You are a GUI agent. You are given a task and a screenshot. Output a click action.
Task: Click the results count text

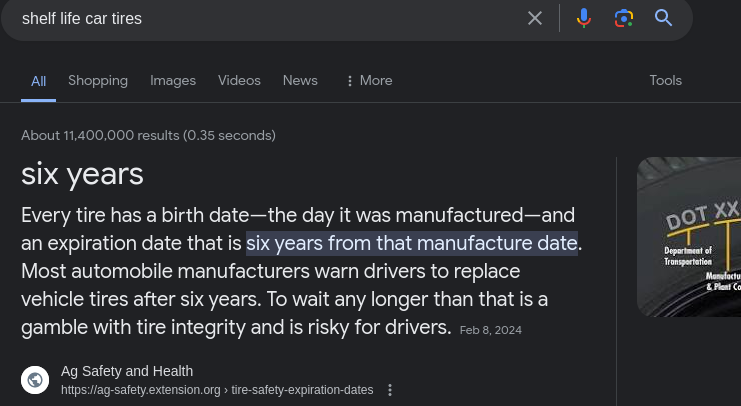pyautogui.click(x=148, y=136)
